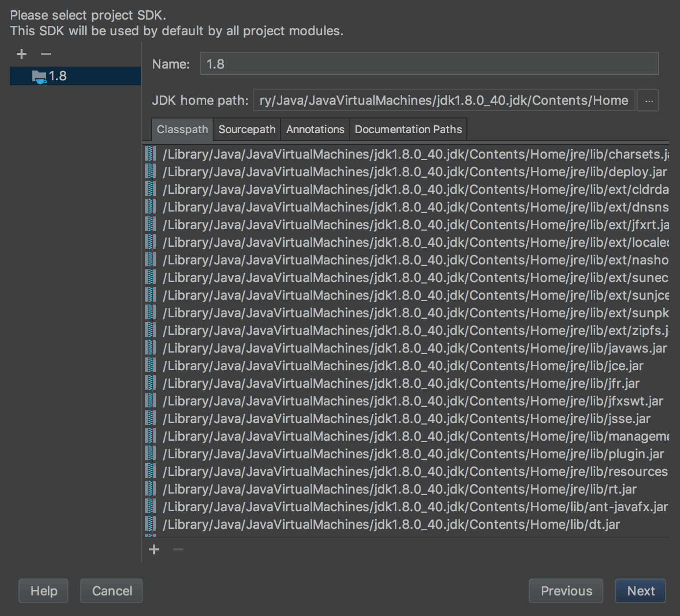Remove a classpath entry with the minus icon
The image size is (680, 616).
coord(178,549)
